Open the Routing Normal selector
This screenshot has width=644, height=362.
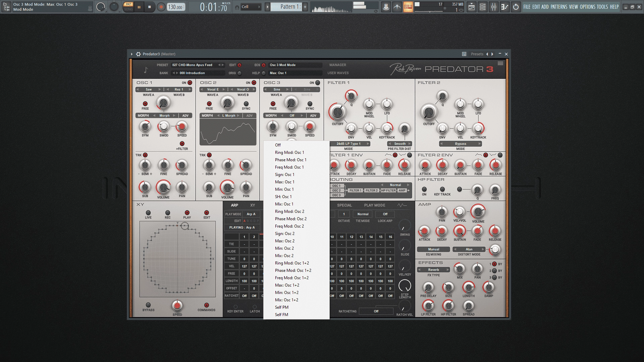pos(395,185)
